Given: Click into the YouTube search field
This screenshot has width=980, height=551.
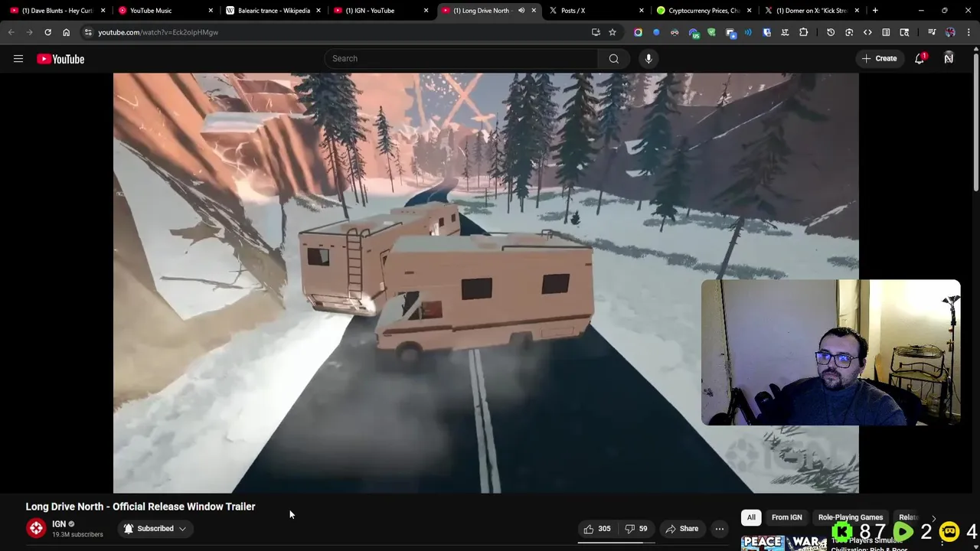Looking at the screenshot, I should (461, 59).
